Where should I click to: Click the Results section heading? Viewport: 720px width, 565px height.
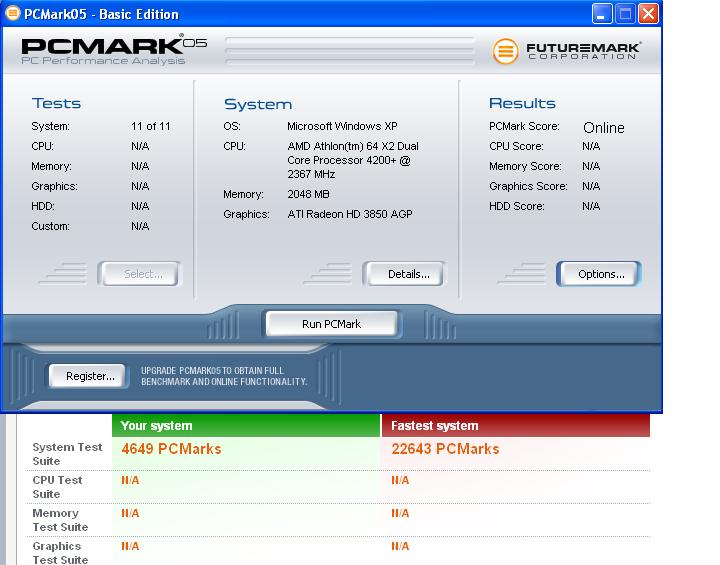coord(522,103)
